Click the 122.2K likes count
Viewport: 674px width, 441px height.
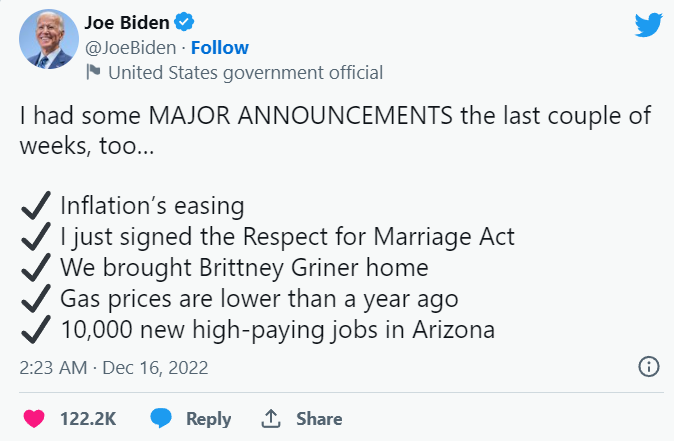(87, 419)
